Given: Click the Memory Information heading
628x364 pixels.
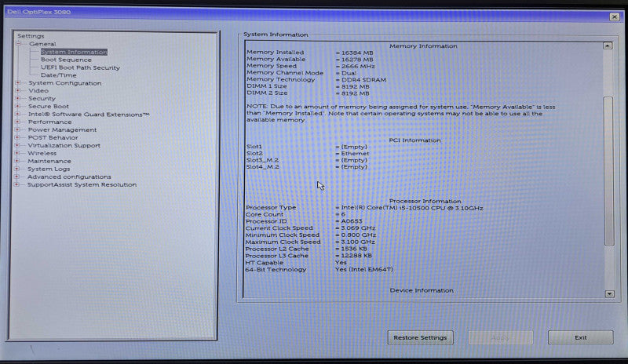Looking at the screenshot, I should coord(423,46).
